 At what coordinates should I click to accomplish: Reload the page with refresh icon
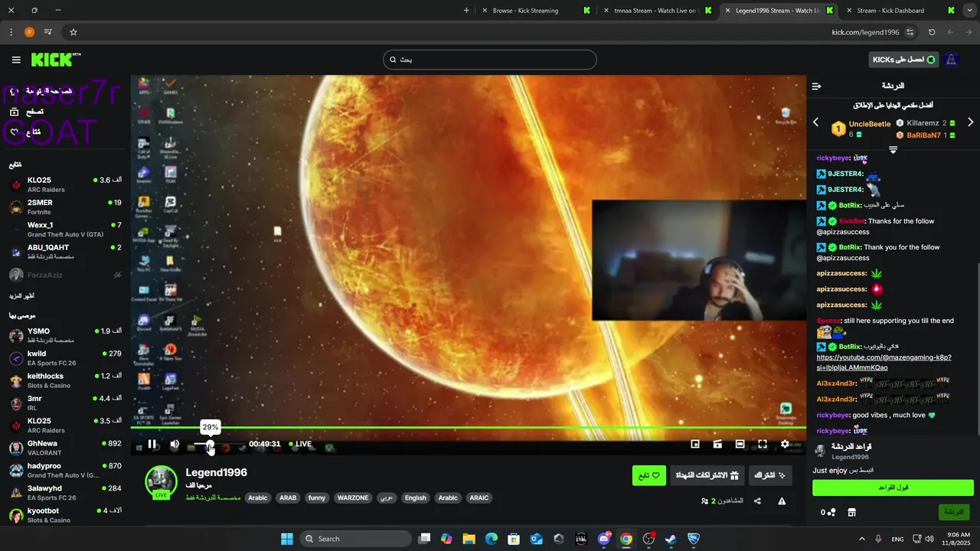coord(932,32)
